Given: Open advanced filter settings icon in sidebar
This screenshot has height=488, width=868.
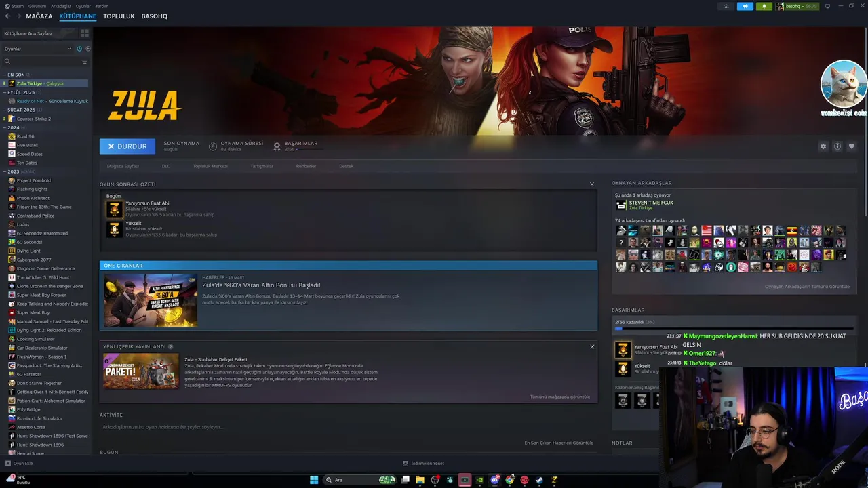Looking at the screenshot, I should tap(85, 62).
